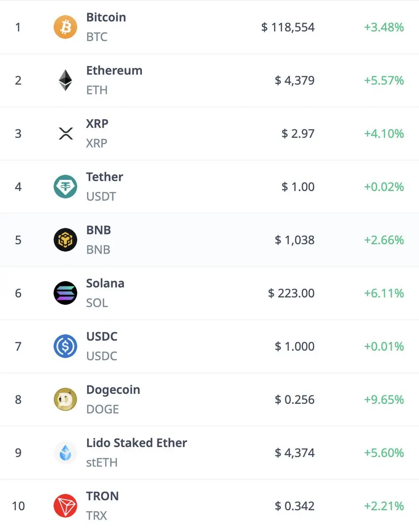Click Dogecoin's +9.65% change value

coord(384,400)
